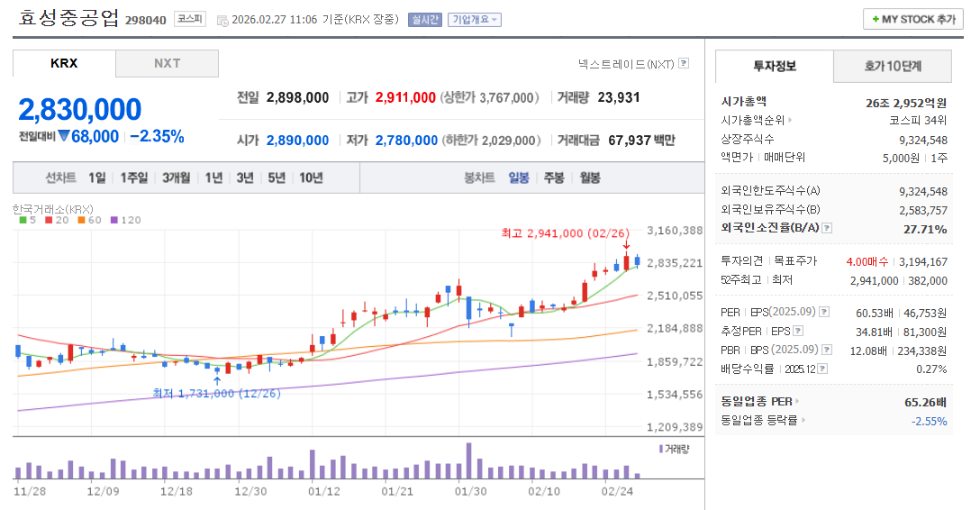Screen dimensions: 980x510
Task: Click help icon beside PBR BPS(2025.09)
Action: pos(827,350)
